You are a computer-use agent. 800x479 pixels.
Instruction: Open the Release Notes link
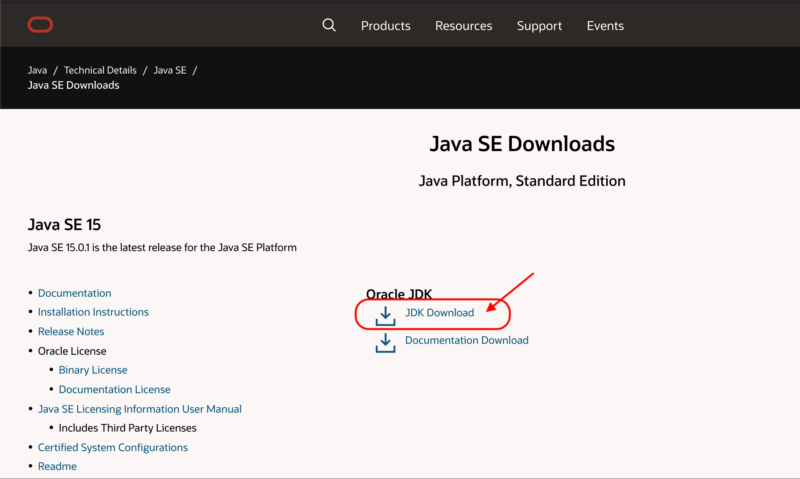[71, 332]
